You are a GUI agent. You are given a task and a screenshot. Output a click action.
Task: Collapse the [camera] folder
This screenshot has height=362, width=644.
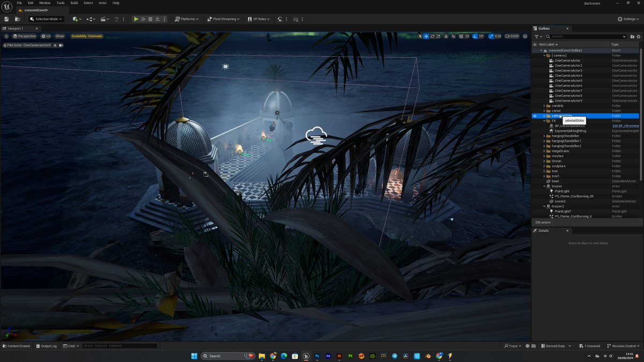544,55
